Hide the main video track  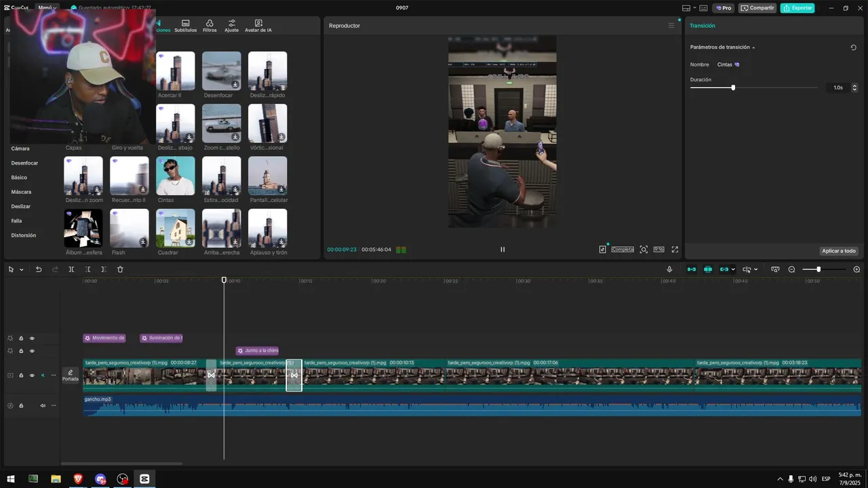[x=32, y=375]
